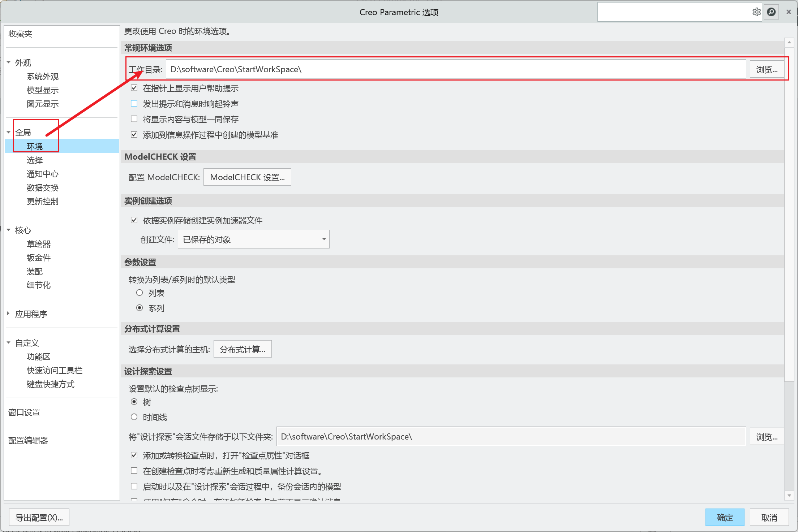Open '细节化' settings page
798x532 pixels.
coord(39,285)
